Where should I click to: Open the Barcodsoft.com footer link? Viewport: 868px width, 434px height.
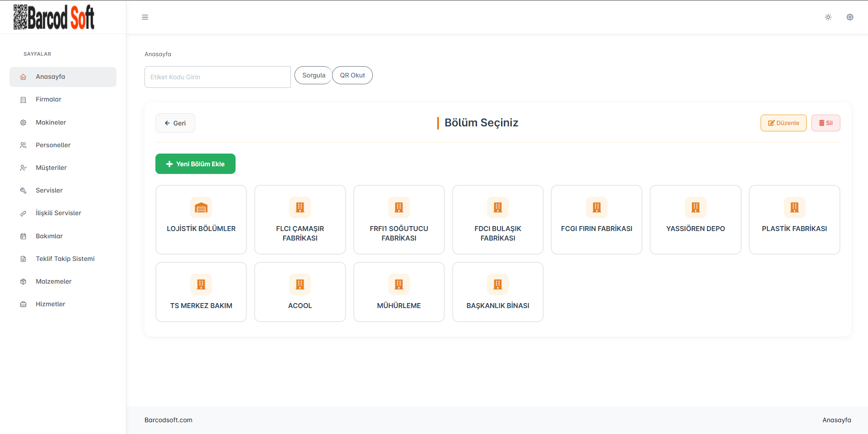point(169,420)
